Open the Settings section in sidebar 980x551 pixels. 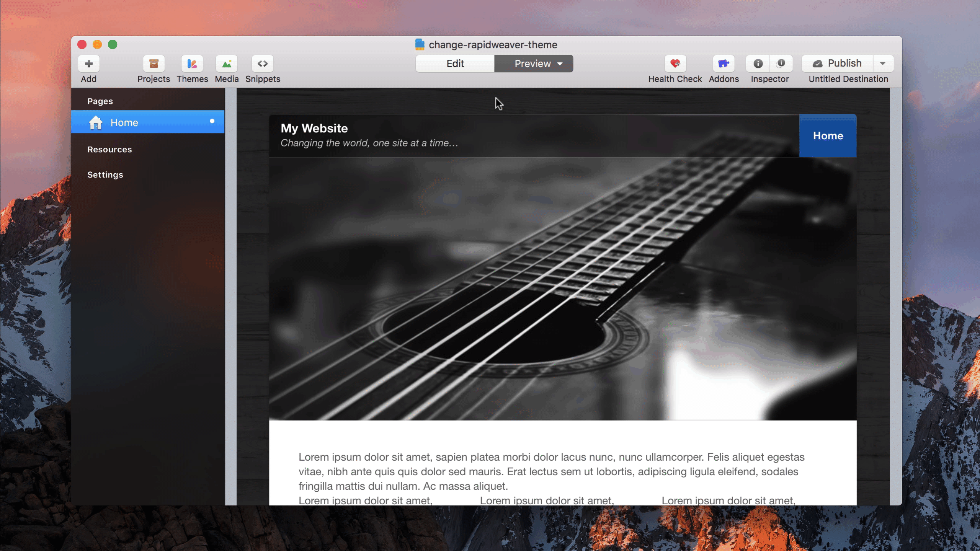point(105,175)
